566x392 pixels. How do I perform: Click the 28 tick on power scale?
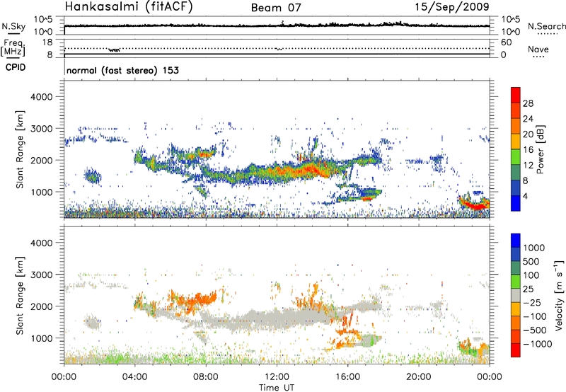pyautogui.click(x=528, y=103)
